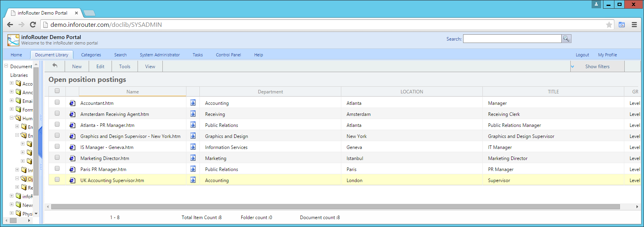Click download icon for Paris PR Manager.htm
This screenshot has height=227, width=644.
click(193, 169)
